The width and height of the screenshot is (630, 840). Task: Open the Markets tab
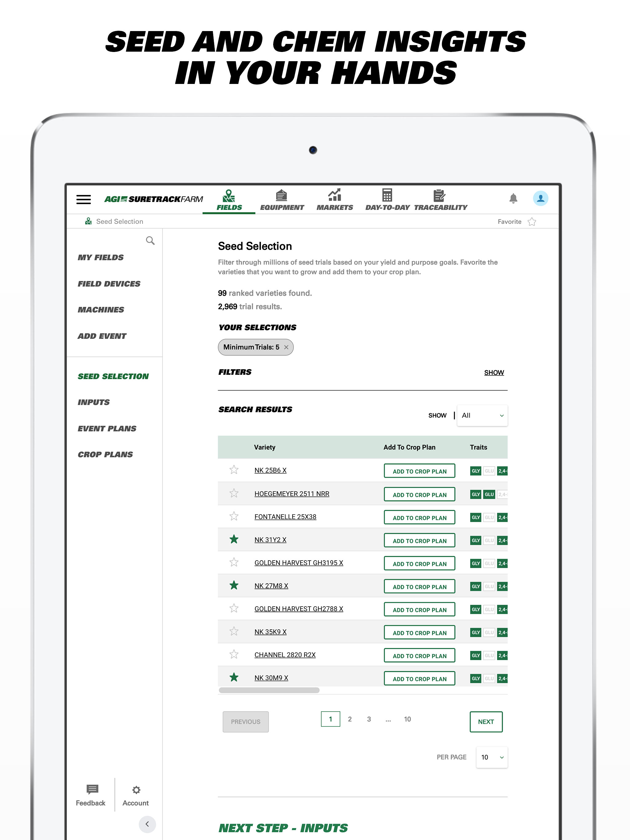[334, 200]
